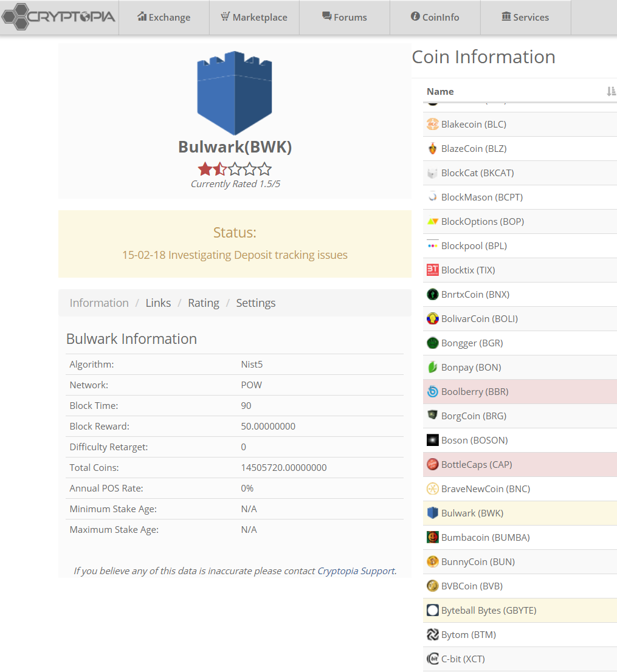The image size is (617, 672).
Task: Click the C-bit (XCT) icon
Action: click(433, 659)
